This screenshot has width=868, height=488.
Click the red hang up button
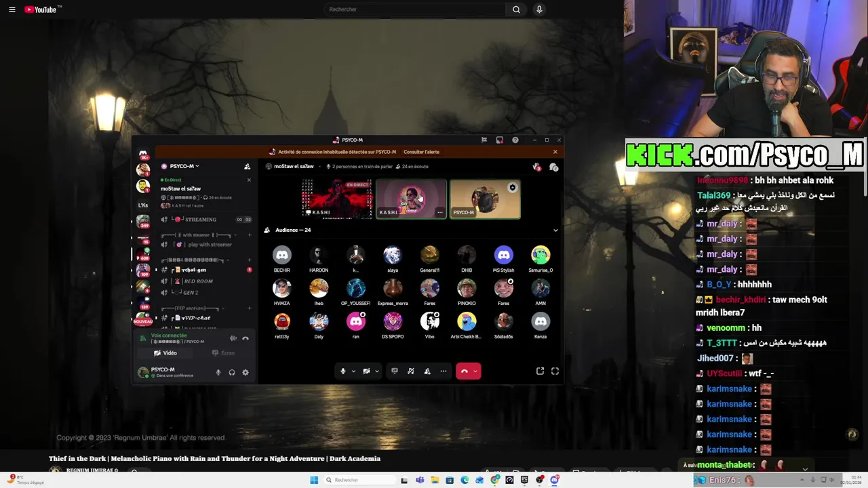465,371
